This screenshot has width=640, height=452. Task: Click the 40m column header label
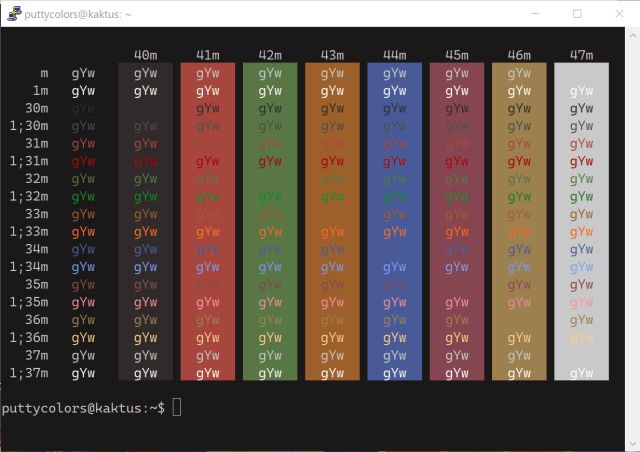pyautogui.click(x=145, y=54)
